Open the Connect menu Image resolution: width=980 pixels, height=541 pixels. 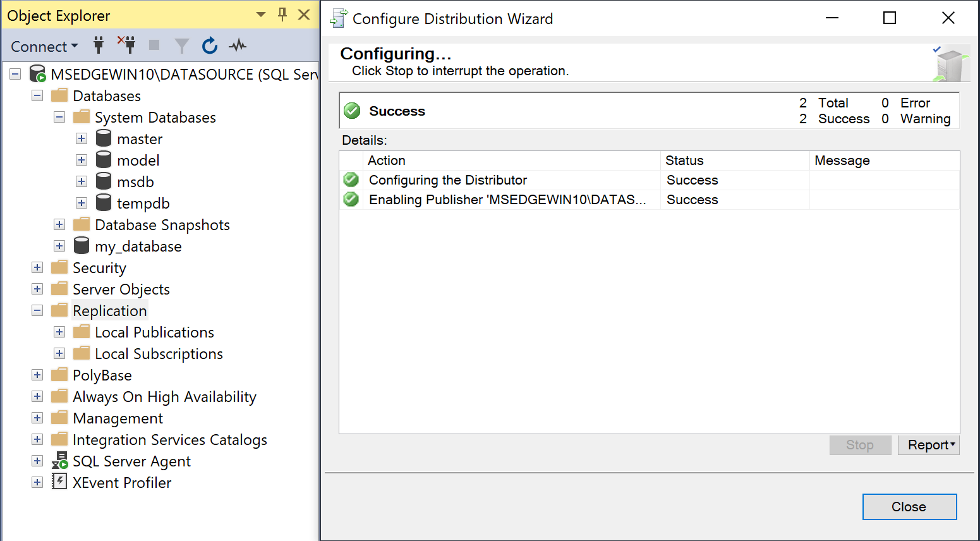click(42, 45)
